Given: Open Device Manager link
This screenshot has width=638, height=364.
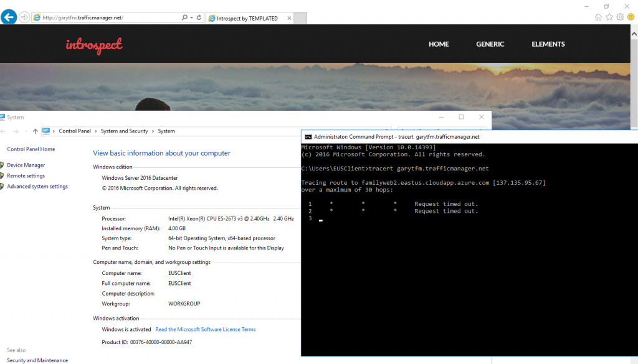Looking at the screenshot, I should coord(26,165).
